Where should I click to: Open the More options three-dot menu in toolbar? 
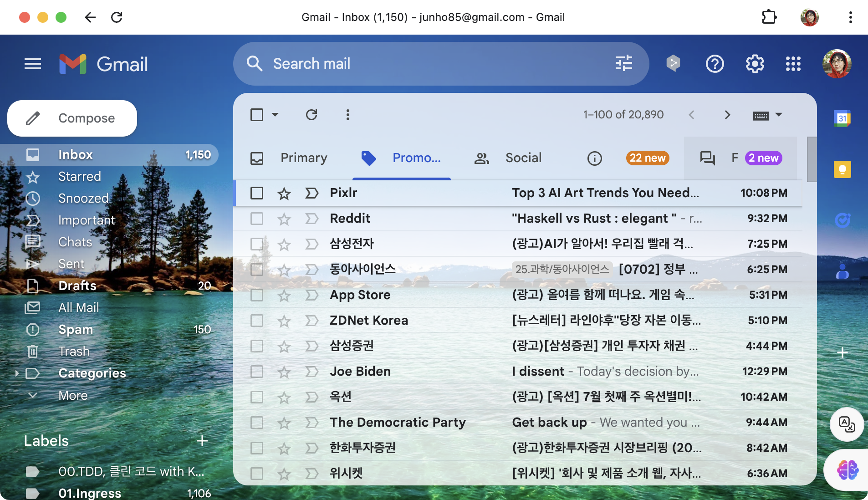click(348, 115)
